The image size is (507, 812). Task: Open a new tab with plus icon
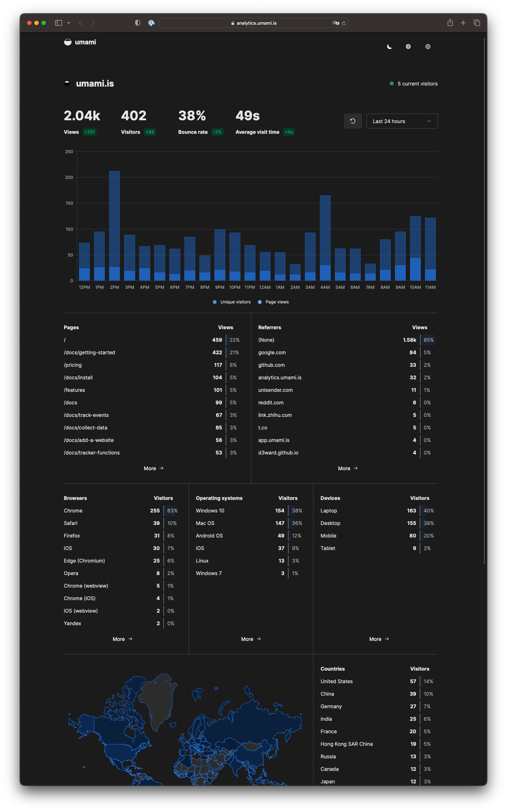pos(463,23)
